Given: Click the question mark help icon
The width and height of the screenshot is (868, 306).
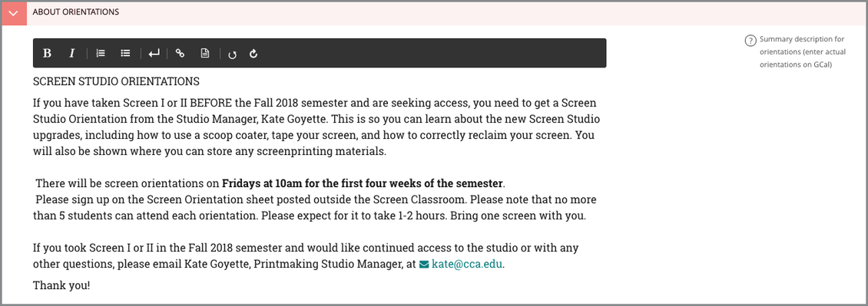Looking at the screenshot, I should tap(750, 41).
